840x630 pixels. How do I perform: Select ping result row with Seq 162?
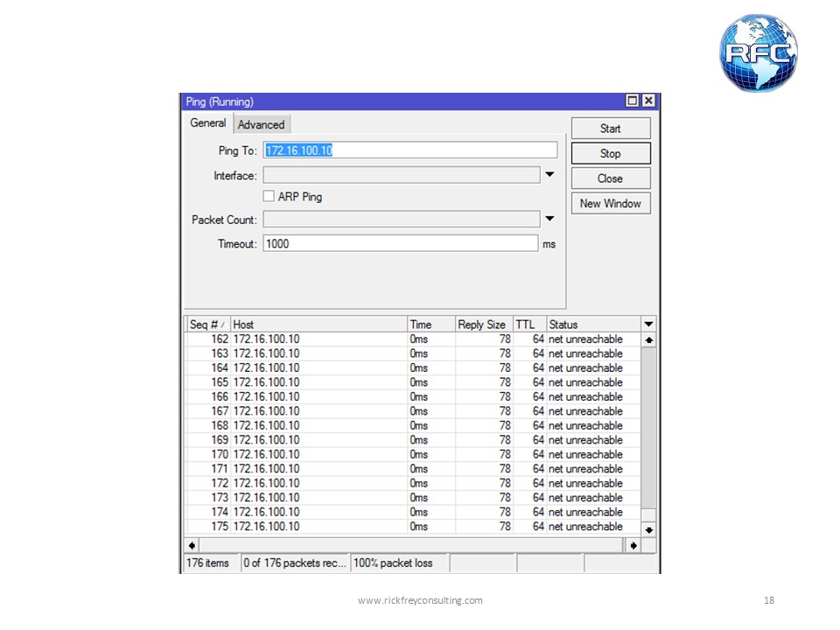pyautogui.click(x=412, y=339)
